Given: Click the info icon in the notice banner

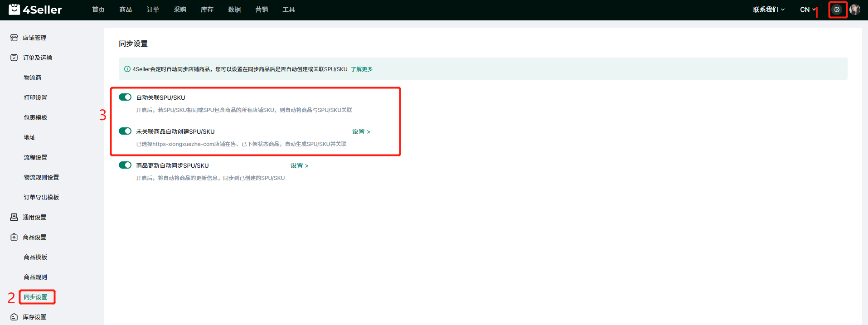Looking at the screenshot, I should [x=127, y=69].
